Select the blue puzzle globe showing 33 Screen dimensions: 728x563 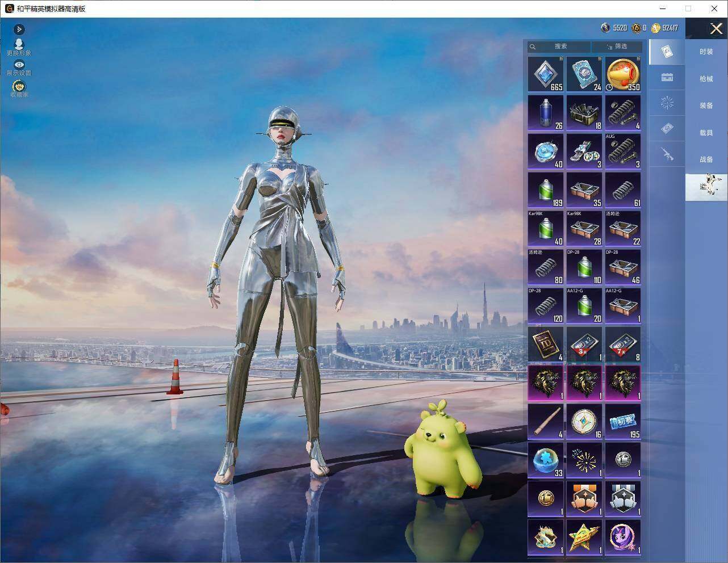pos(546,460)
